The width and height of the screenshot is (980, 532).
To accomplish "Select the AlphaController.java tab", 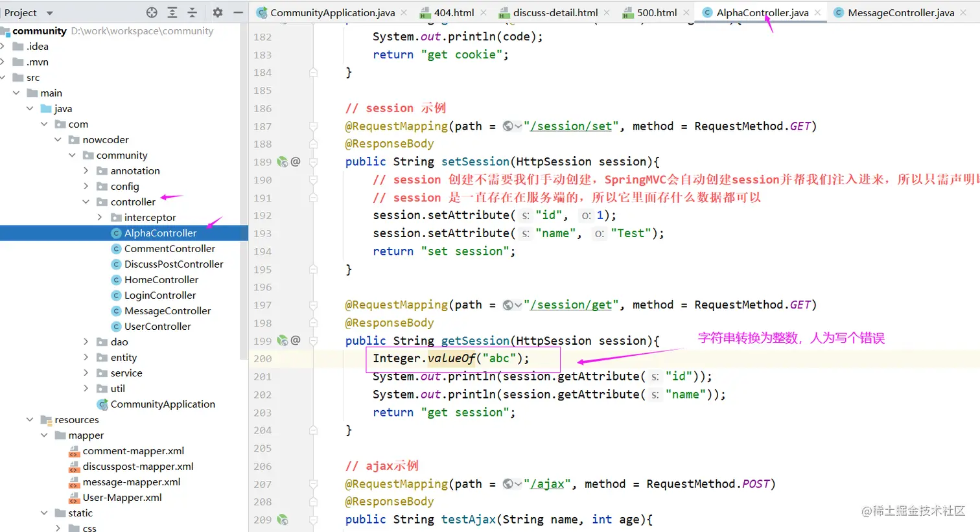I will [762, 12].
